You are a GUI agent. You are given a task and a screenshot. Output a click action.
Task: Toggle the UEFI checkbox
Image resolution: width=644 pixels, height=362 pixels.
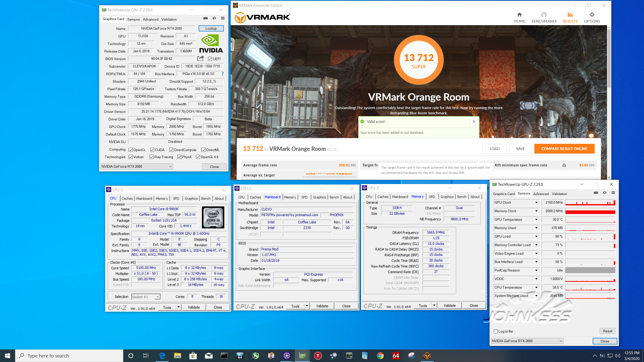(x=210, y=59)
